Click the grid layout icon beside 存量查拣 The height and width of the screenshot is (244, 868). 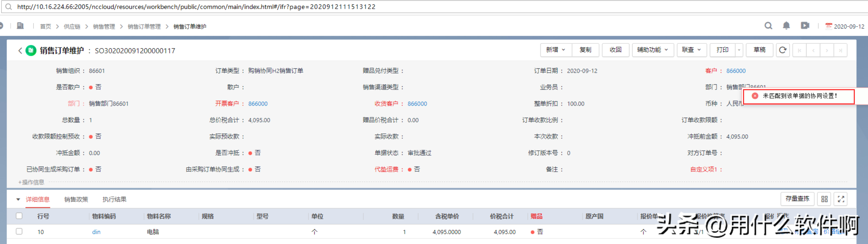(x=825, y=199)
